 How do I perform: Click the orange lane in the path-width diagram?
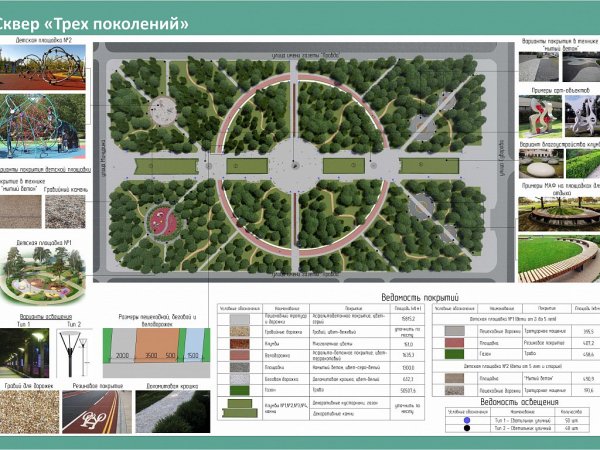click(x=157, y=345)
